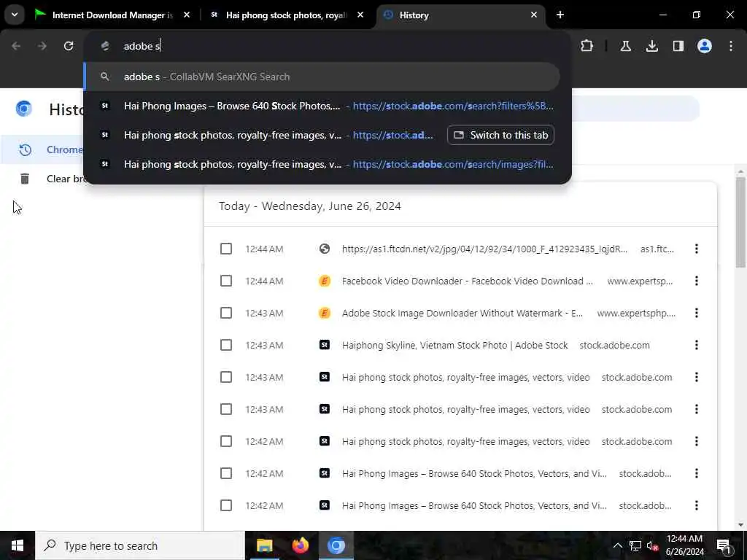The height and width of the screenshot is (560, 747).
Task: Open Firefox from the taskbar
Action: coord(300,545)
